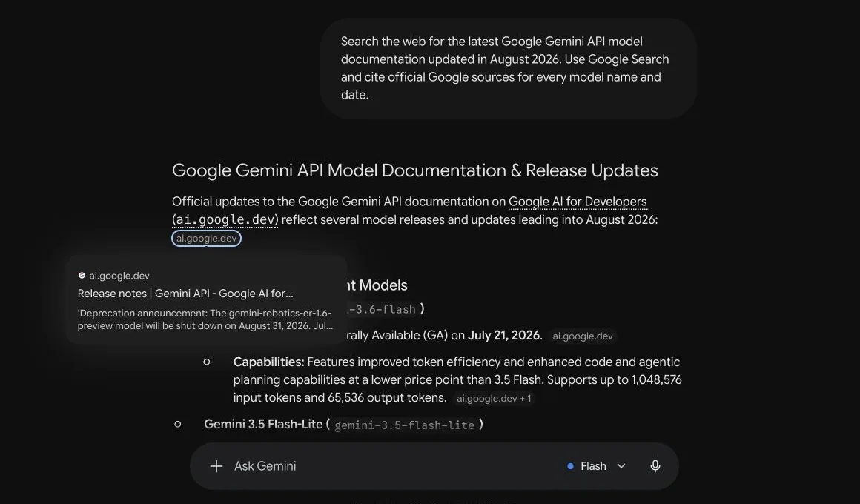Click the highlighted ai.google.dev citation chip
The height and width of the screenshot is (504, 860).
[206, 239]
